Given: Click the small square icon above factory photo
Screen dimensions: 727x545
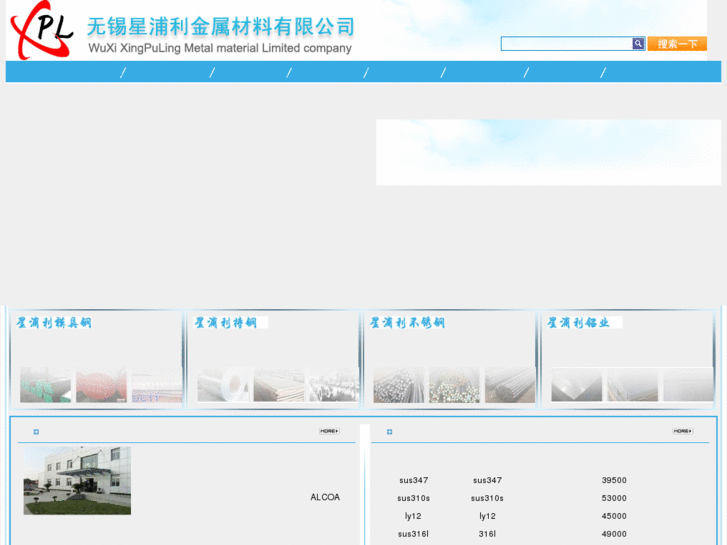Looking at the screenshot, I should [x=36, y=432].
